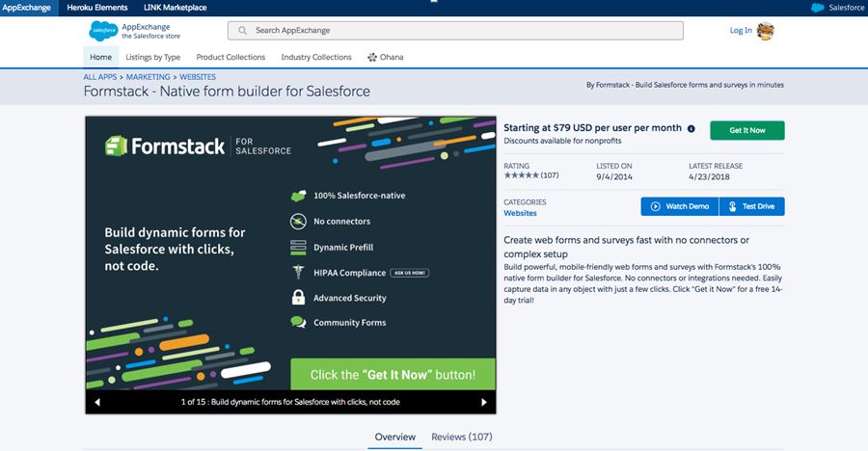The width and height of the screenshot is (868, 451).
Task: Click in the Search AppExchange field
Action: (x=455, y=31)
